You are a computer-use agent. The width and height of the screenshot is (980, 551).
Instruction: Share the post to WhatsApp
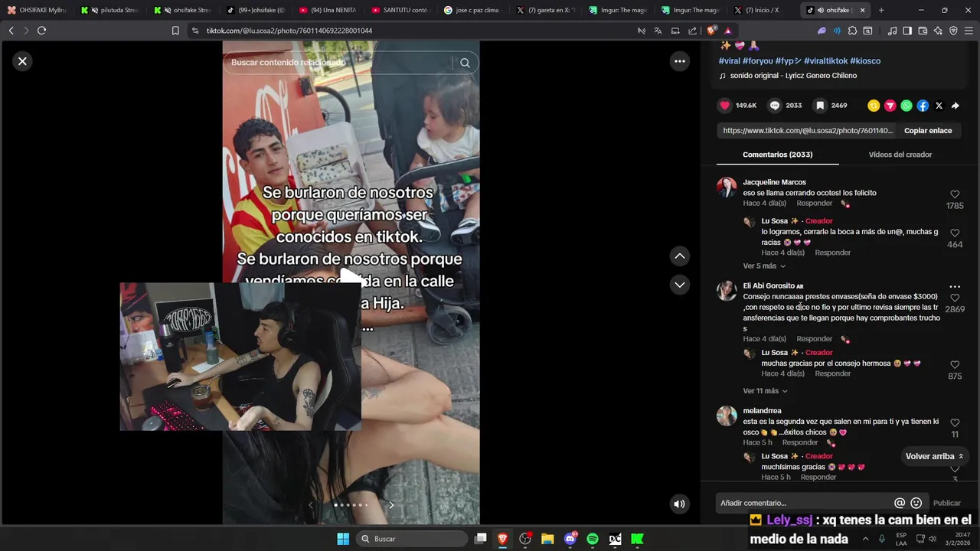[x=906, y=106]
